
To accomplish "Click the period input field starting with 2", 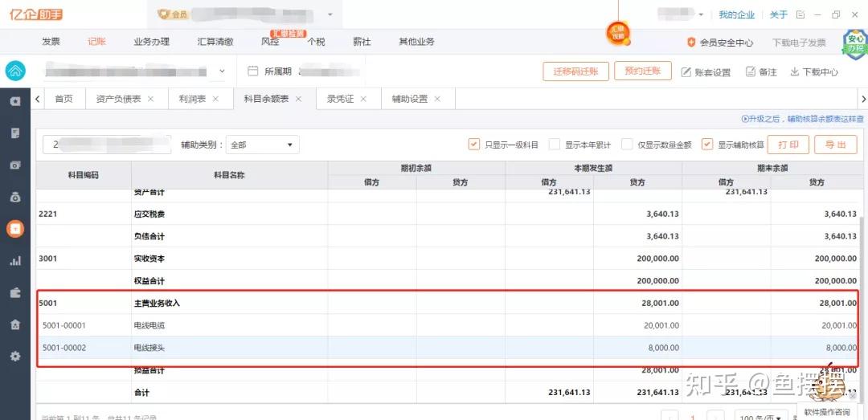I will [x=107, y=145].
